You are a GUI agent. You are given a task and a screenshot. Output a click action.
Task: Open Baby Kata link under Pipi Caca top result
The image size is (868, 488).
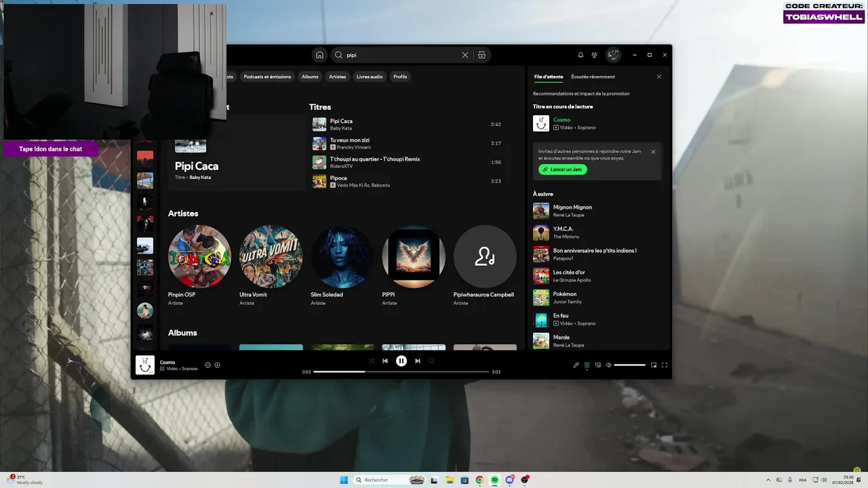tap(200, 178)
